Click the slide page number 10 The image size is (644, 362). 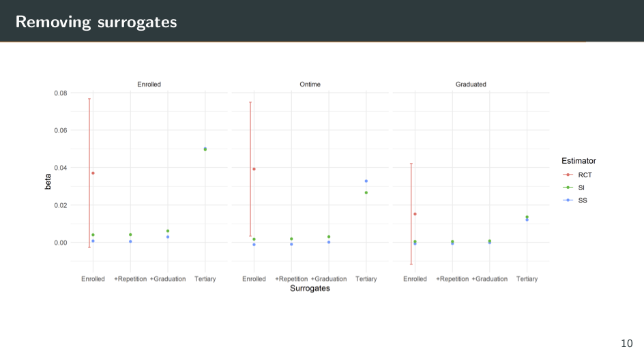click(627, 343)
